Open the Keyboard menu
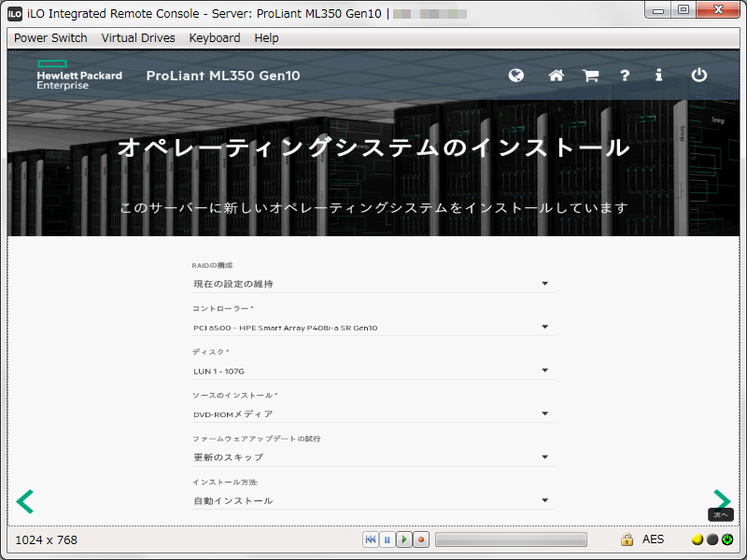This screenshot has width=747, height=560. click(x=214, y=37)
